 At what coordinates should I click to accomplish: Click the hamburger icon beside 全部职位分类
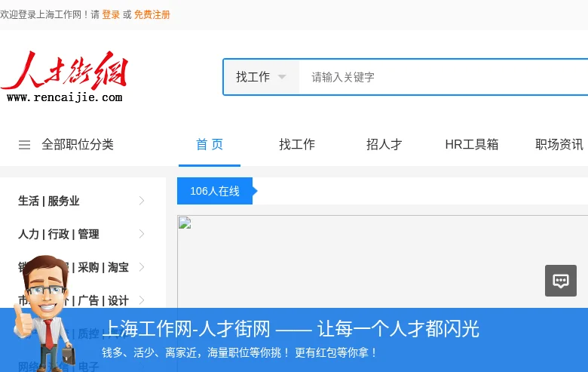[24, 145]
